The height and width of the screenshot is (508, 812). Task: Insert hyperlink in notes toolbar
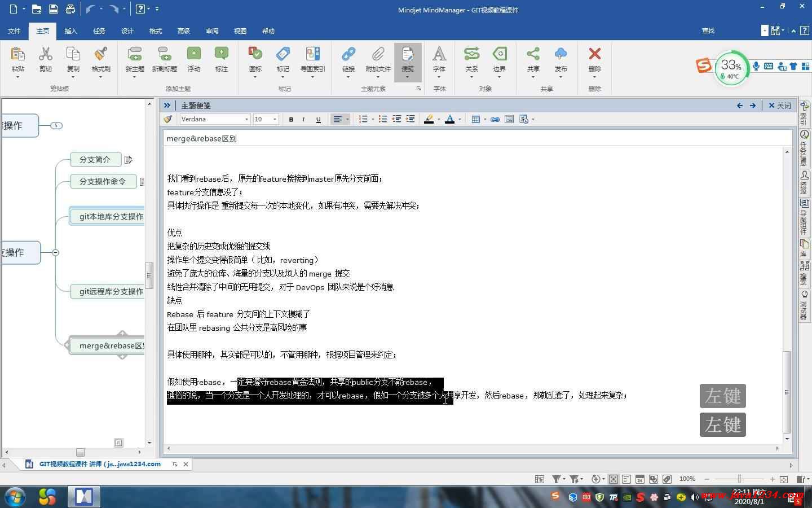tap(495, 119)
